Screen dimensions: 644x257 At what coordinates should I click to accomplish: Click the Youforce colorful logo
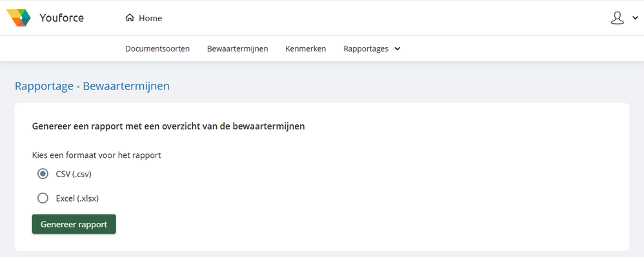coord(19,18)
